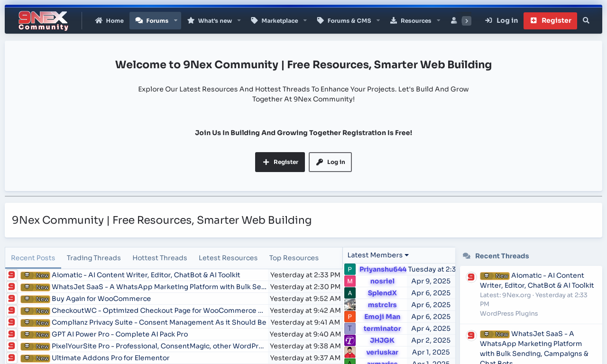Open Aiomatic thread in Recent Threads sidebar
607x364 pixels.
tap(537, 280)
